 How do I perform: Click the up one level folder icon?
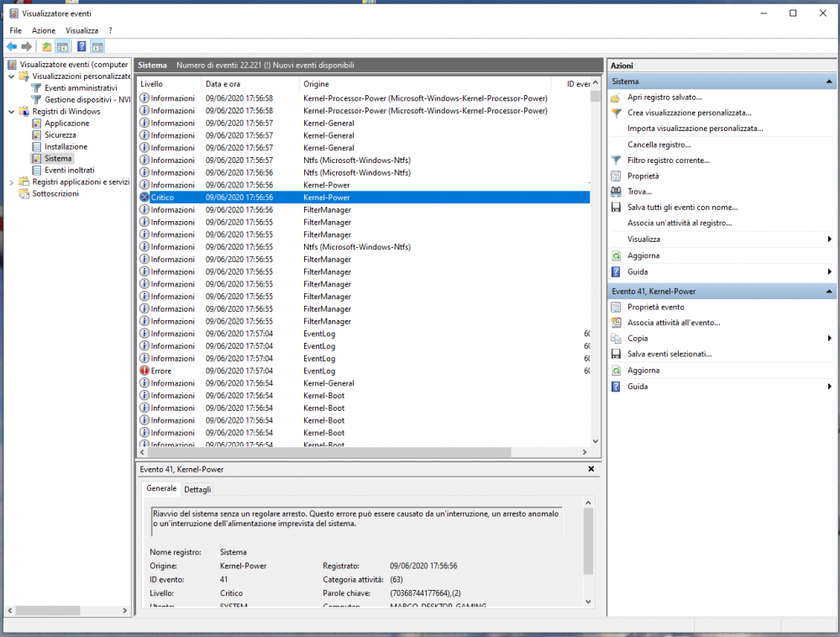46,47
